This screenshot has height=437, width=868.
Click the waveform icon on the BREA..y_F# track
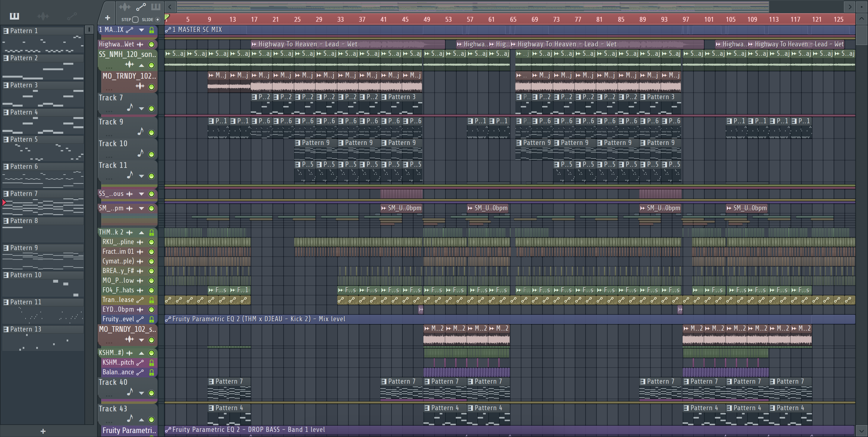coord(140,271)
